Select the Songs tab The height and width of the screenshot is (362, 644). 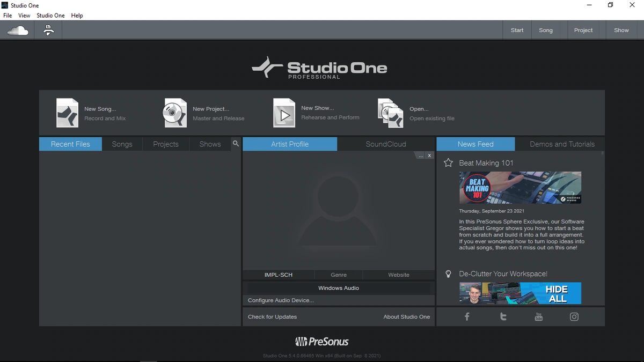[122, 144]
